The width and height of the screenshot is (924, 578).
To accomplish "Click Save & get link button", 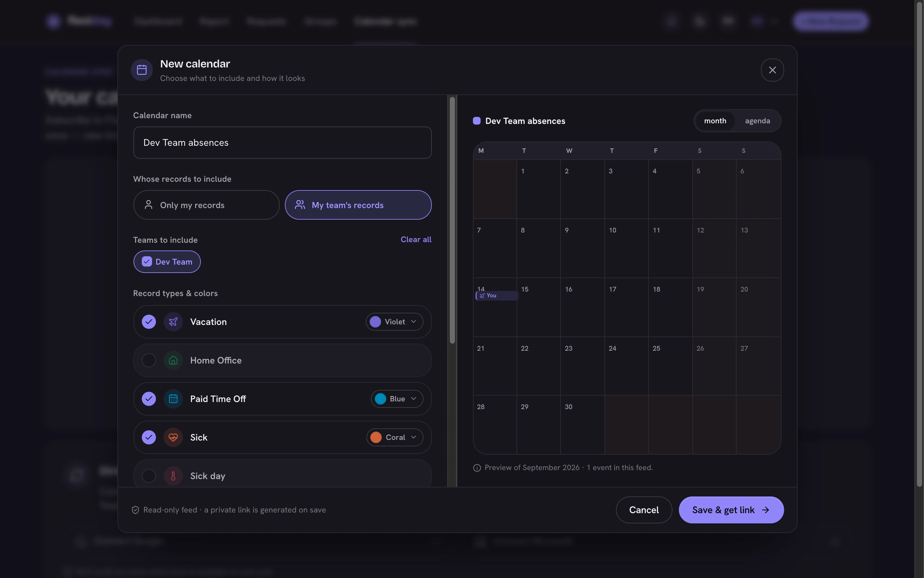I will 731,510.
